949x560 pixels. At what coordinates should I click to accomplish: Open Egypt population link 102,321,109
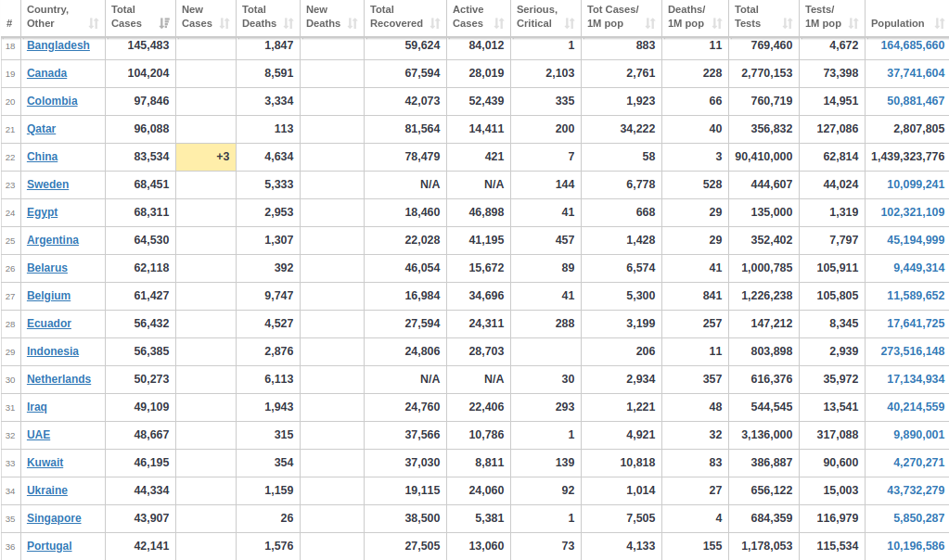(x=912, y=212)
